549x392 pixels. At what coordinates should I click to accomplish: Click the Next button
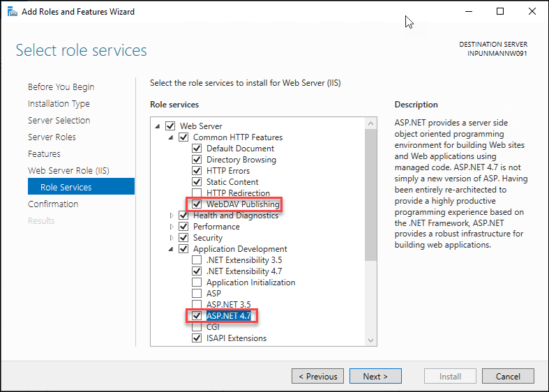coord(375,377)
